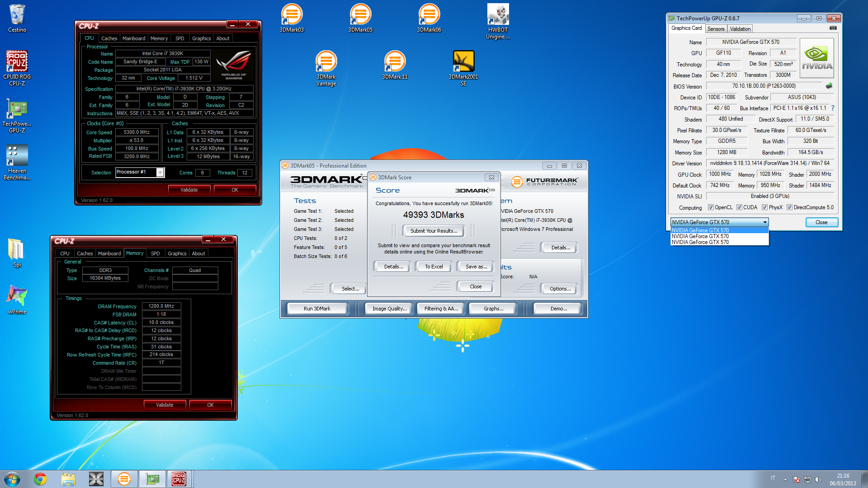The height and width of the screenshot is (488, 868).
Task: Open the 3DMark05 desktop shortcut
Action: (360, 18)
